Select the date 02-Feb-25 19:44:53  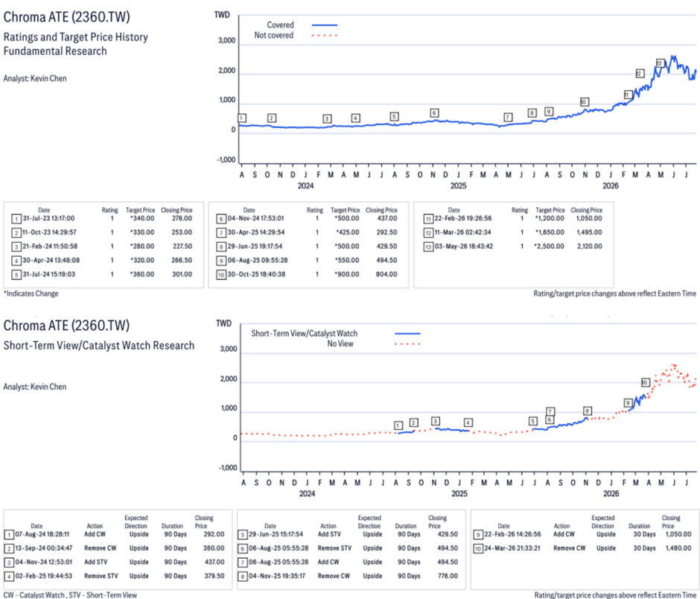pos(44,576)
